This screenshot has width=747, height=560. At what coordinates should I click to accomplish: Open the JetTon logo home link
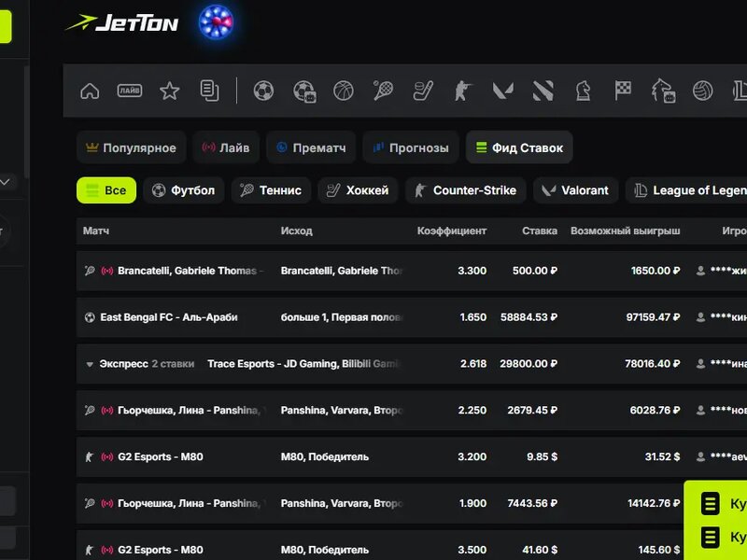[122, 22]
